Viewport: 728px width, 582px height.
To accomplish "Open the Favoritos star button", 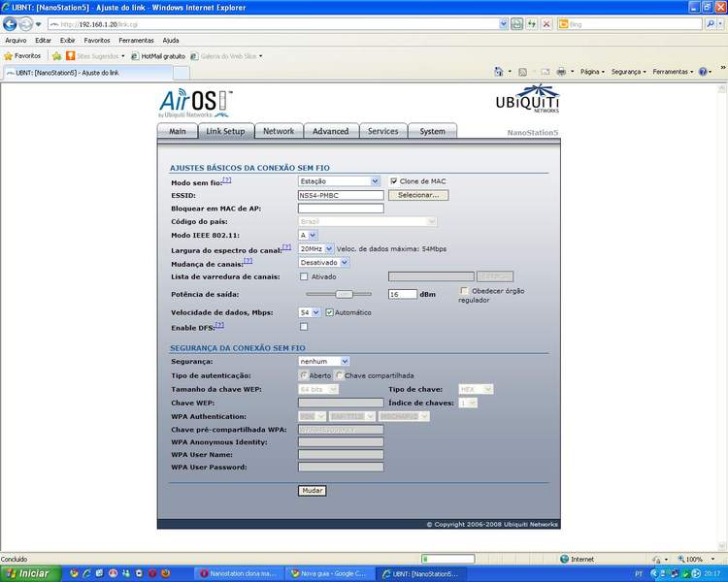I will click(22, 56).
